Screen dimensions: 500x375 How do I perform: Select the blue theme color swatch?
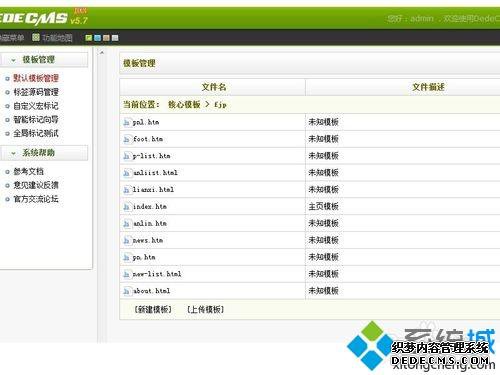97,38
